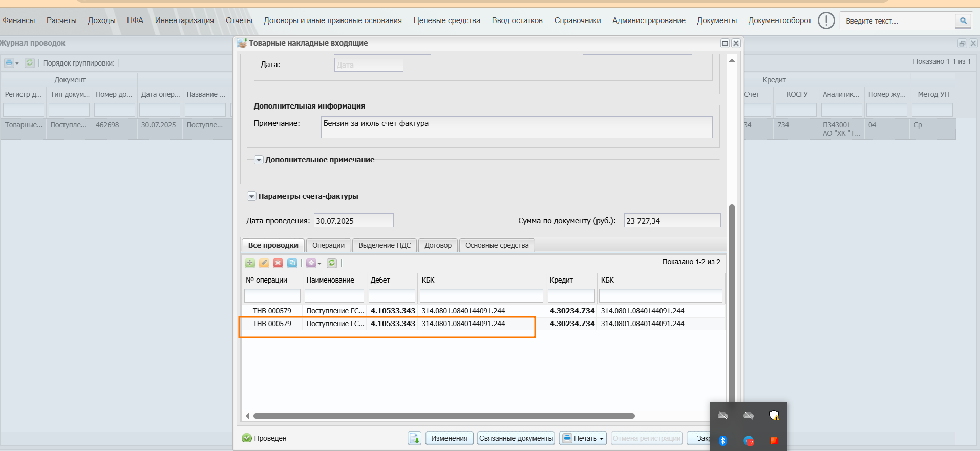
Task: Click the dialog title icon next to Товарные накладные входящие
Action: (242, 43)
